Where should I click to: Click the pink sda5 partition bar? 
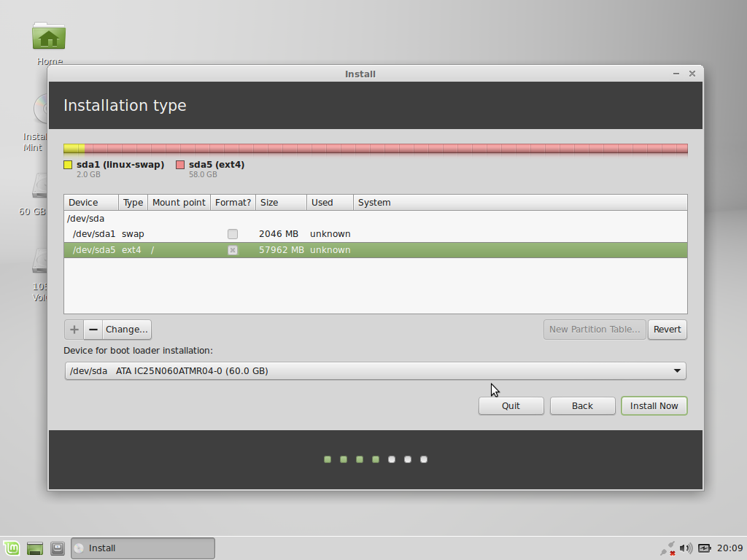coord(386,149)
